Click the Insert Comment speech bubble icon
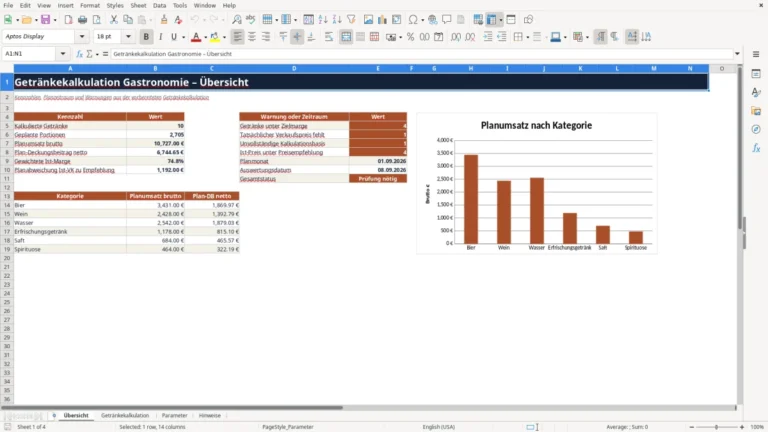The image size is (768, 432). pos(447,20)
